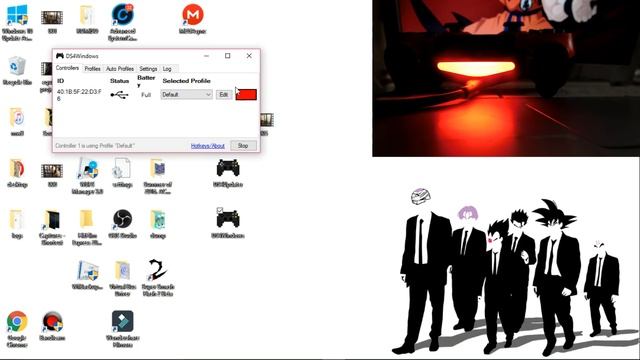640x360 pixels.
Task: Select the folder with red disc image
Action: point(17,173)
